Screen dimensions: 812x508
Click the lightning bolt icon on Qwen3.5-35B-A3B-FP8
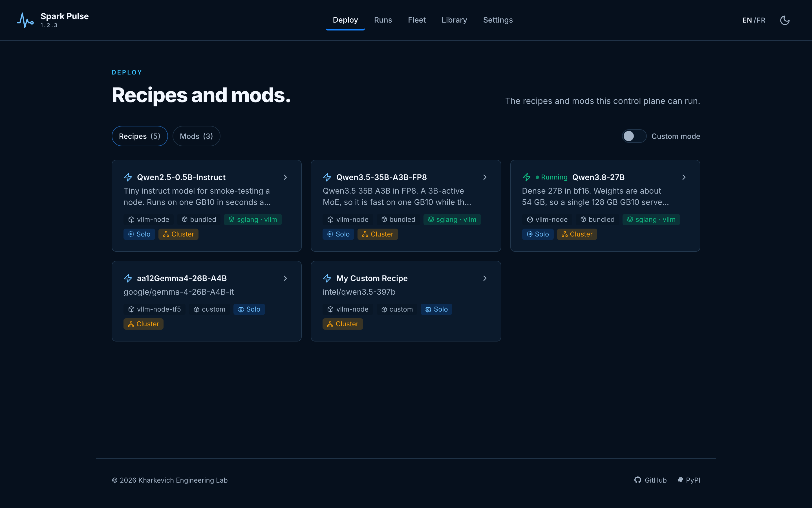(x=327, y=177)
